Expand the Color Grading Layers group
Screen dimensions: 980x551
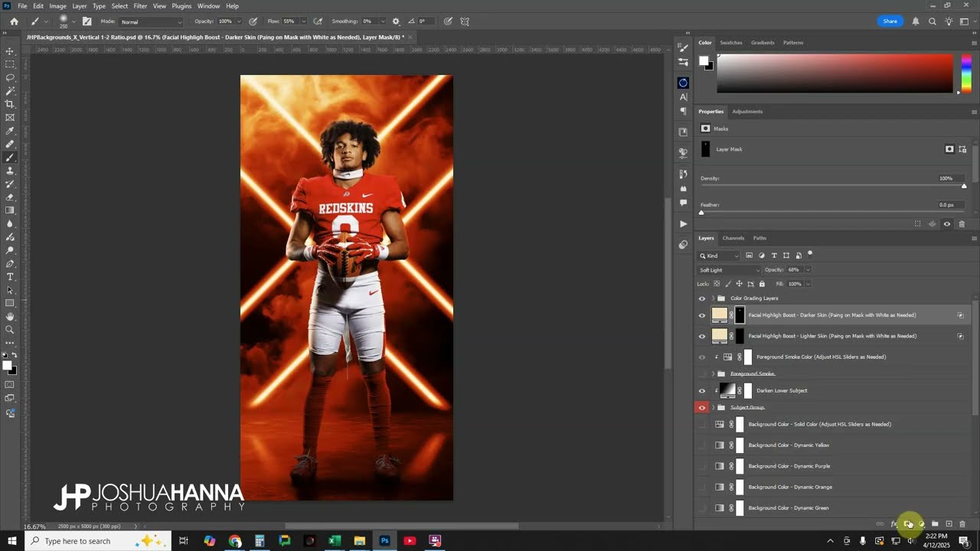tap(713, 298)
